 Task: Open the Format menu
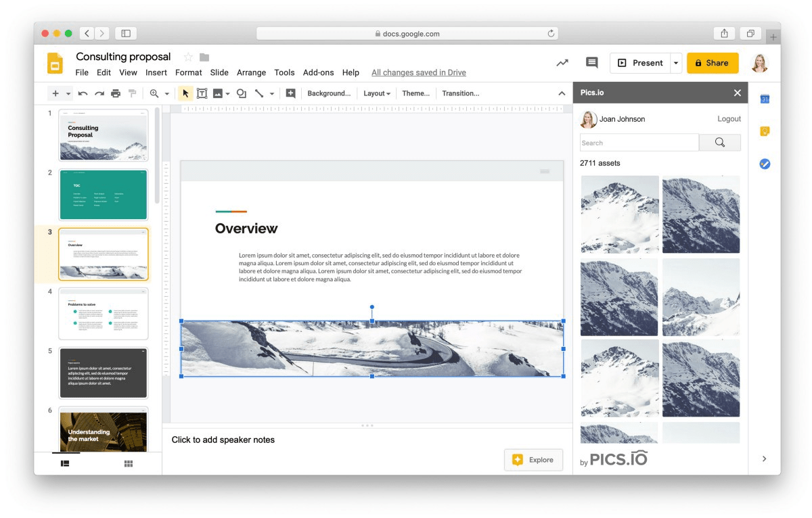[x=189, y=72]
